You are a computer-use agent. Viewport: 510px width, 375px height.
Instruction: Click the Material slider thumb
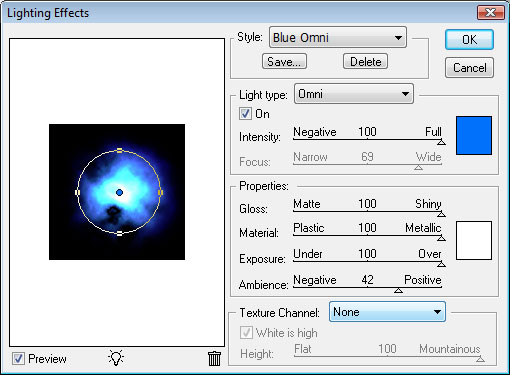point(441,238)
